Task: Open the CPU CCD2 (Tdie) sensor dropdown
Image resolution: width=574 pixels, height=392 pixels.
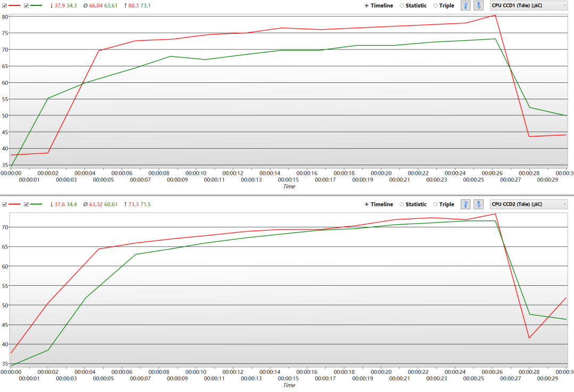Action: pos(529,204)
